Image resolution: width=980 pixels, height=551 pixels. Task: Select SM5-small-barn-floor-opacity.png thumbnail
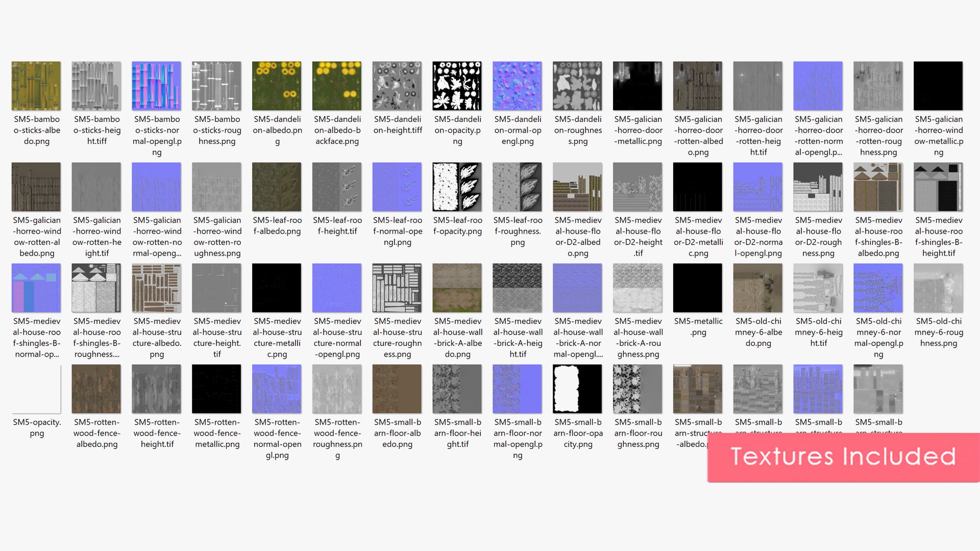click(577, 389)
